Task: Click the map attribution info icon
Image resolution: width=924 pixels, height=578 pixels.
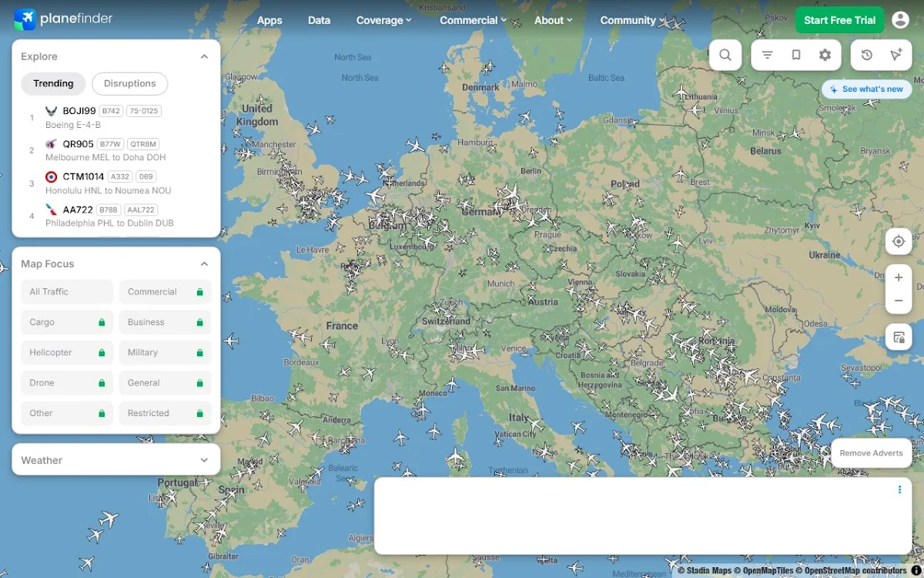Action: [x=916, y=570]
